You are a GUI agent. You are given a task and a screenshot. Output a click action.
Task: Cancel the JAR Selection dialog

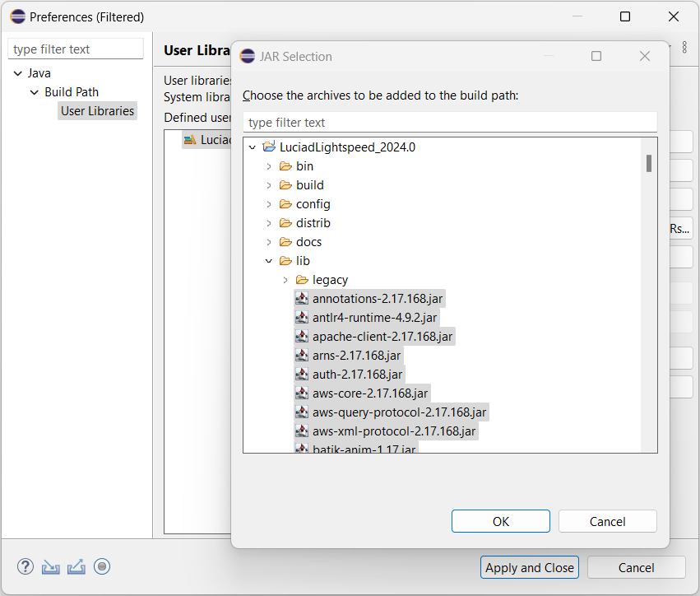click(608, 521)
